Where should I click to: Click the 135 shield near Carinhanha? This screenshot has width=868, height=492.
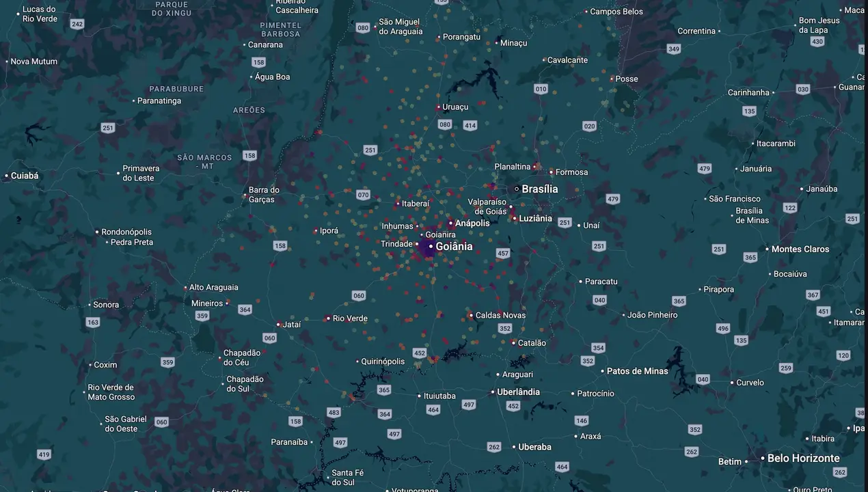click(x=750, y=111)
